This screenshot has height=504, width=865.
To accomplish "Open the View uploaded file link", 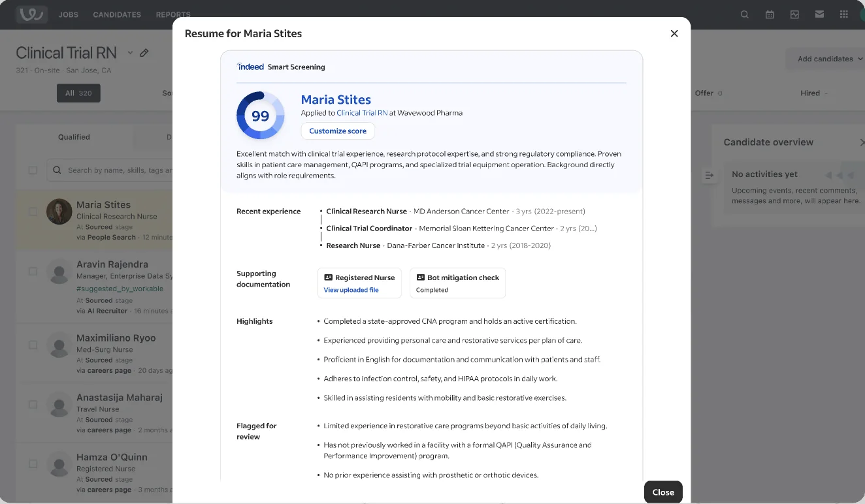I will click(x=351, y=290).
